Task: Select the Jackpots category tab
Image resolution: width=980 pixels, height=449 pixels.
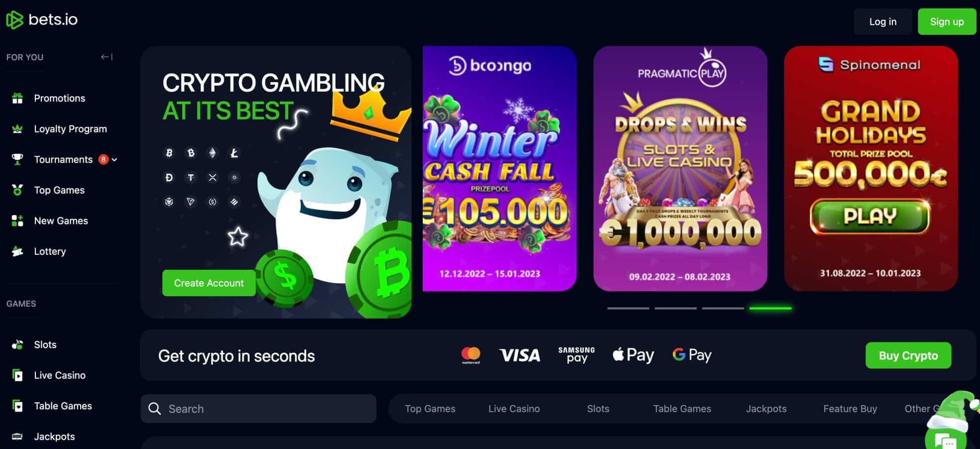Action: pyautogui.click(x=766, y=409)
